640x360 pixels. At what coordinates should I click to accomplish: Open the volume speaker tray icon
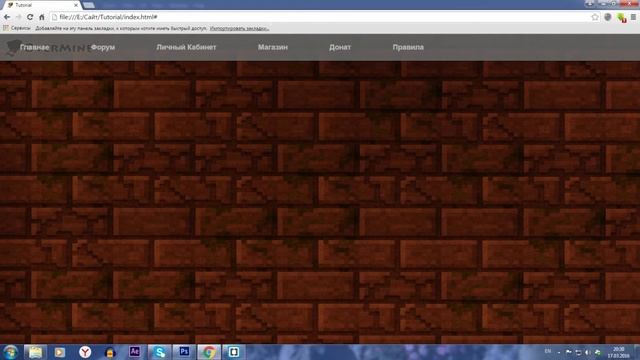tap(588, 352)
